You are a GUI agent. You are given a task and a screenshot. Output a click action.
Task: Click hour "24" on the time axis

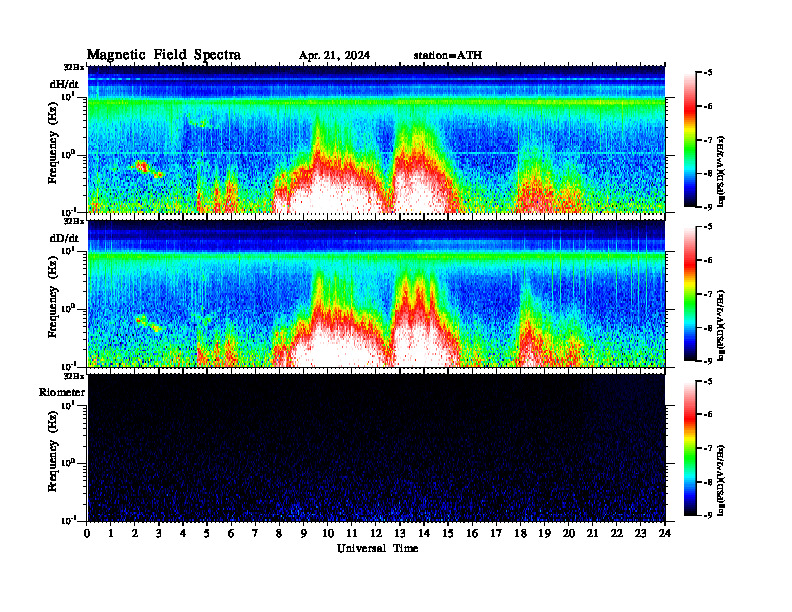point(665,533)
